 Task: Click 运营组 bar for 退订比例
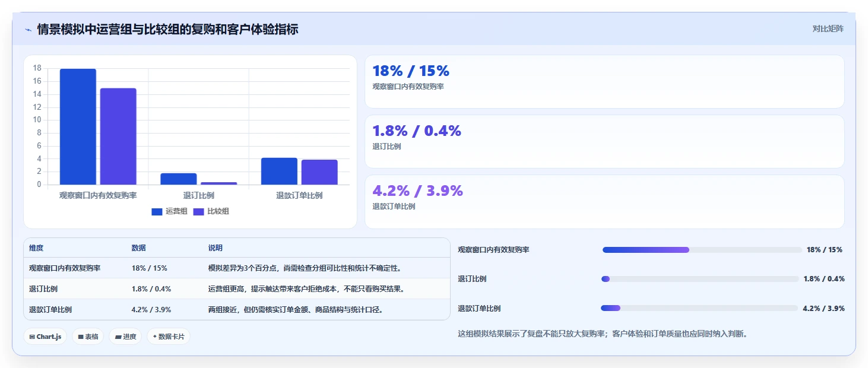pos(179,179)
